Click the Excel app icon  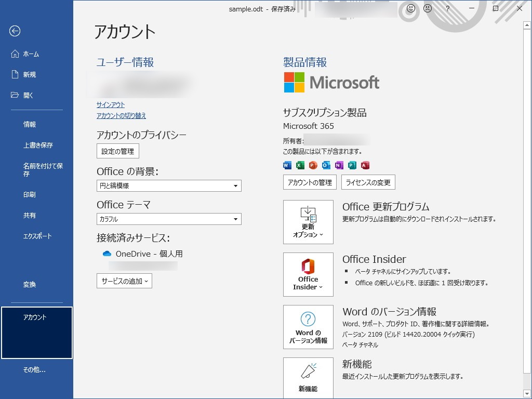[300, 165]
